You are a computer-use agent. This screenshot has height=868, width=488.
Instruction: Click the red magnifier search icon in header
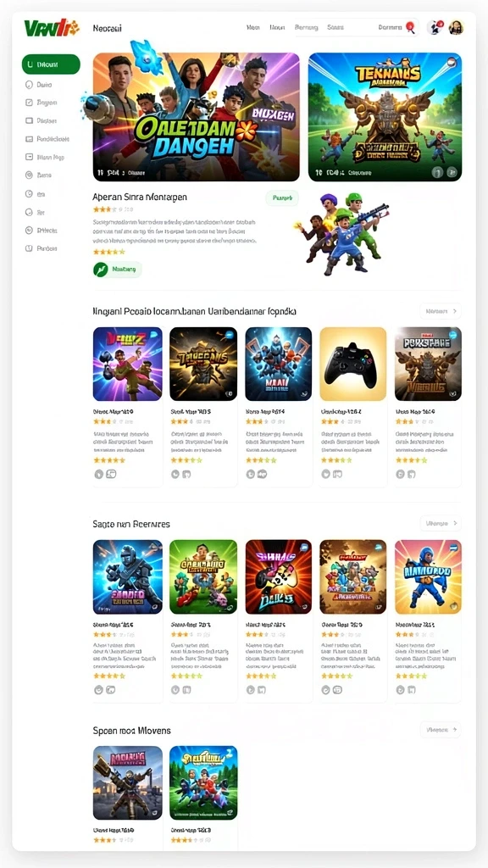pyautogui.click(x=411, y=27)
